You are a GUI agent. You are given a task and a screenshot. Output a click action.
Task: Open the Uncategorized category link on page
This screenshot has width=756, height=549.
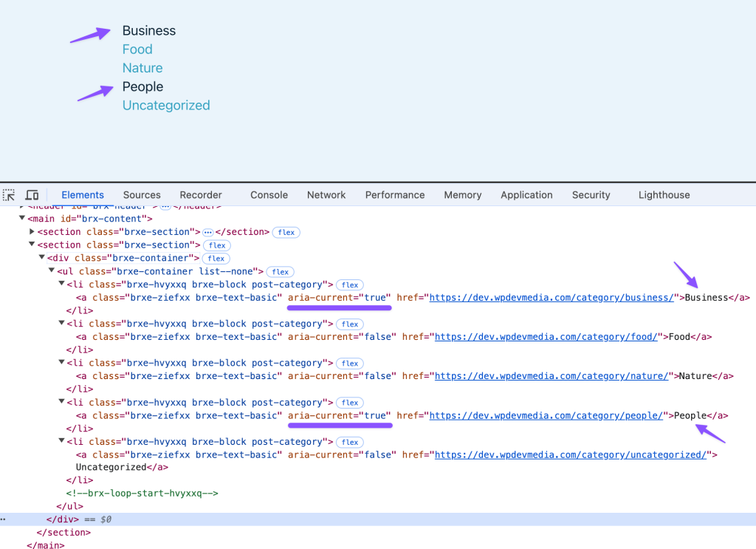click(166, 106)
